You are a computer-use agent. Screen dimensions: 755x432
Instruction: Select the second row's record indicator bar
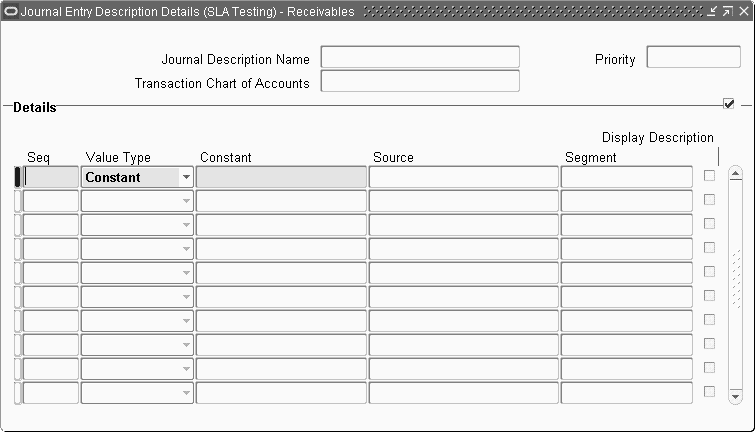click(x=17, y=201)
